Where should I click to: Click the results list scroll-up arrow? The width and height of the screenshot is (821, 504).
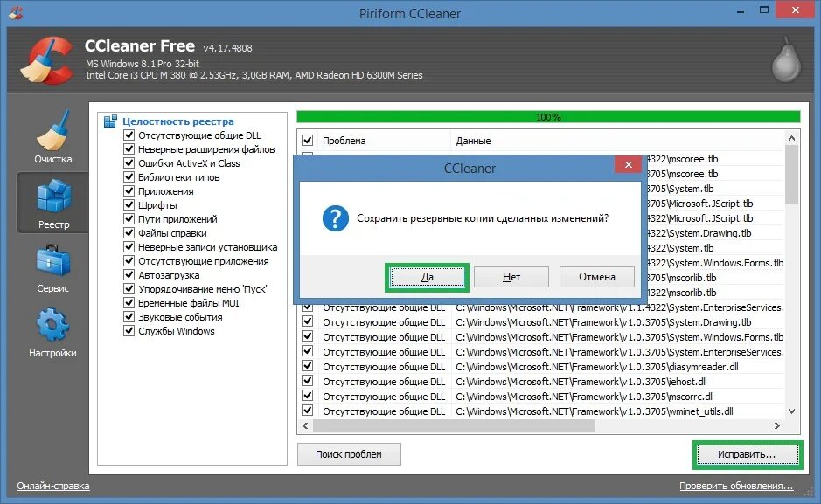click(791, 139)
